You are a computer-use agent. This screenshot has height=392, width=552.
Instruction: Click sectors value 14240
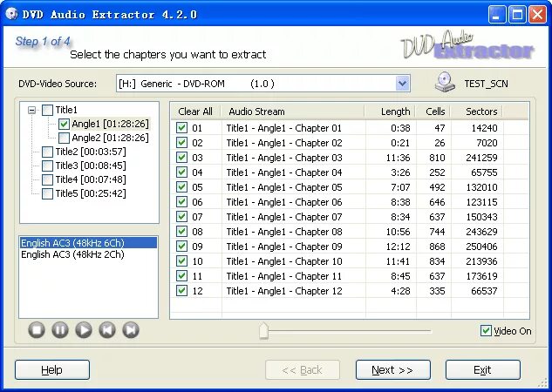click(x=484, y=128)
